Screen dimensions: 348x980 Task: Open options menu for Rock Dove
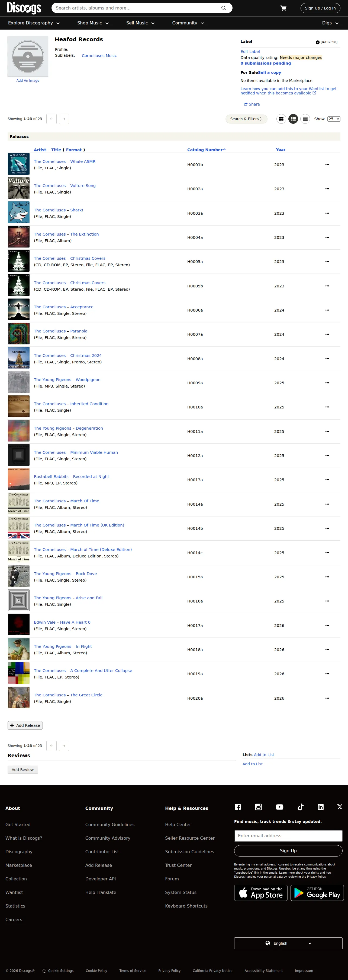point(327,577)
